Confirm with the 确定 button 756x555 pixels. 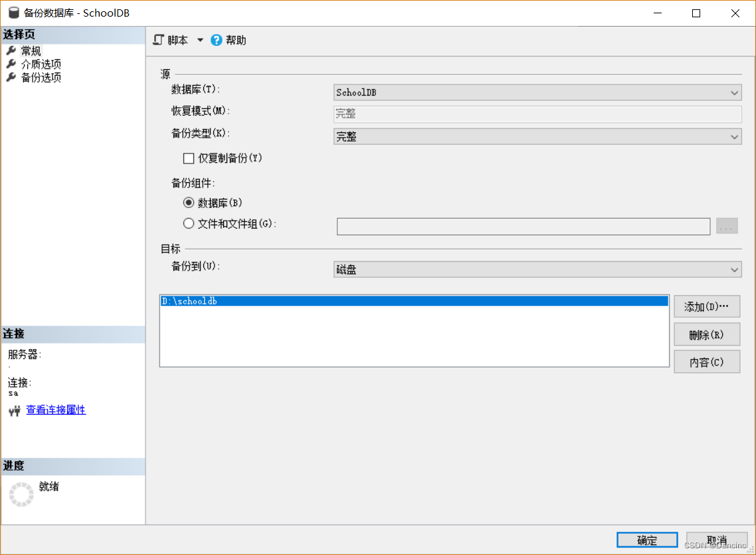pos(647,540)
